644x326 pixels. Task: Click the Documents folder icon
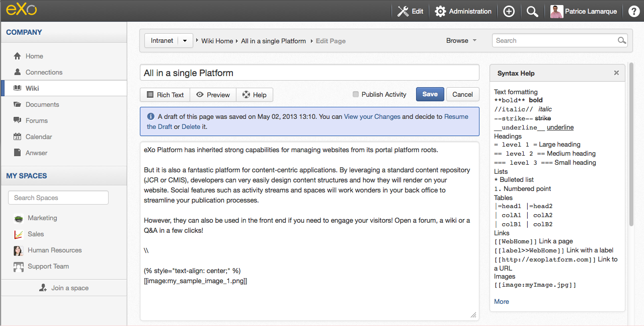click(x=18, y=104)
